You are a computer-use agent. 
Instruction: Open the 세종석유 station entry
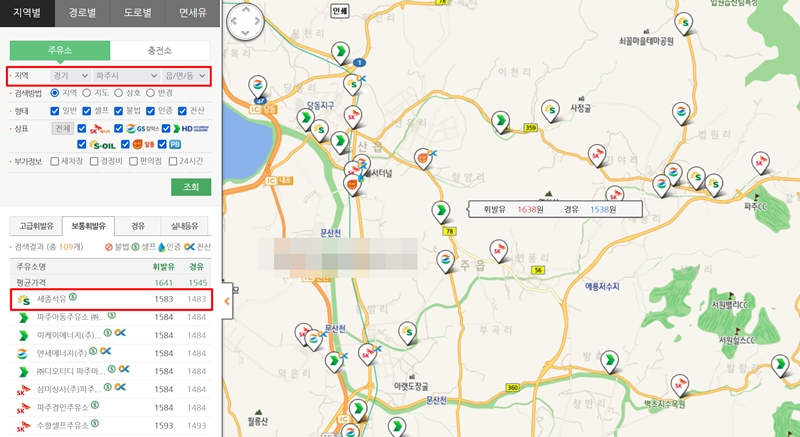pos(111,299)
